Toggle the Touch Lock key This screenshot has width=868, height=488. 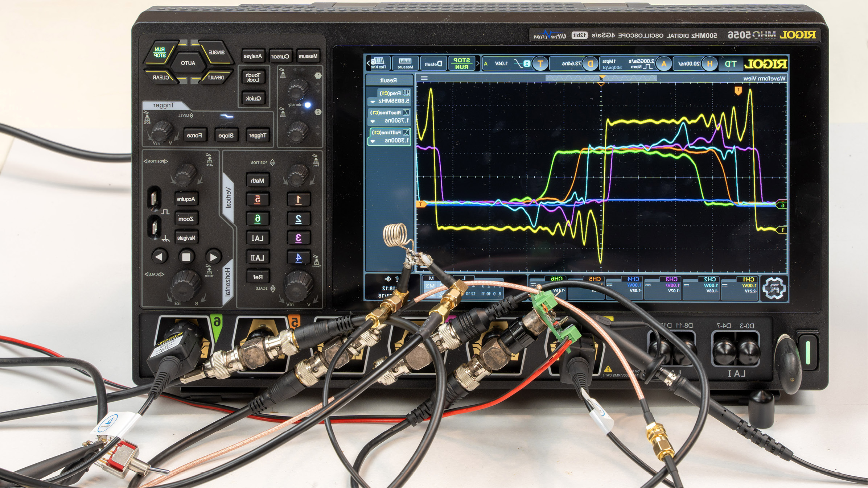[253, 77]
